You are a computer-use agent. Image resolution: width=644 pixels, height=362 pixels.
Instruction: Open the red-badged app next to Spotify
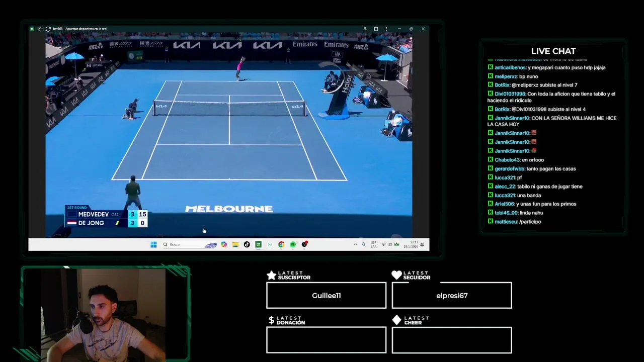(304, 245)
